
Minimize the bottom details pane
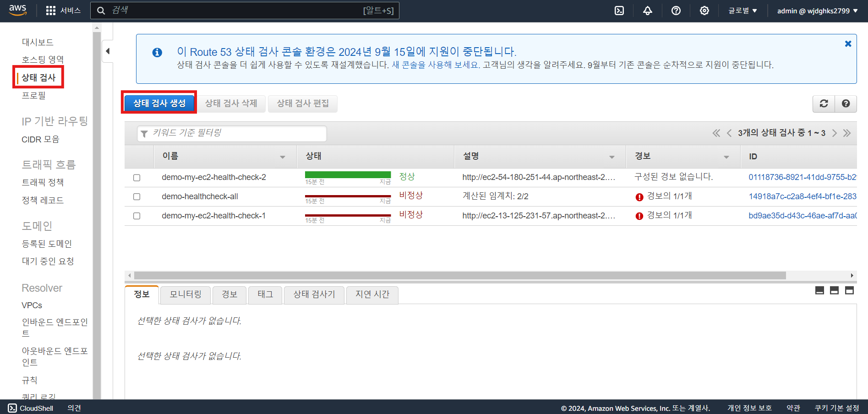point(820,290)
